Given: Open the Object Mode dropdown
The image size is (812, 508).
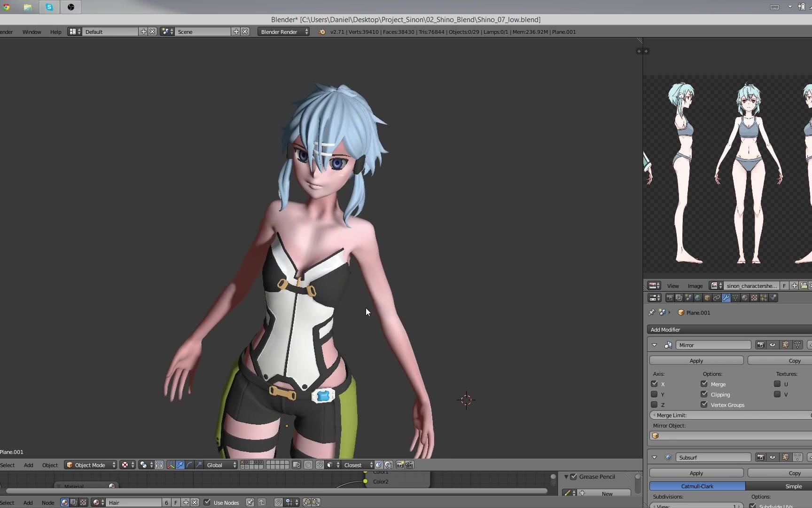Looking at the screenshot, I should 90,465.
